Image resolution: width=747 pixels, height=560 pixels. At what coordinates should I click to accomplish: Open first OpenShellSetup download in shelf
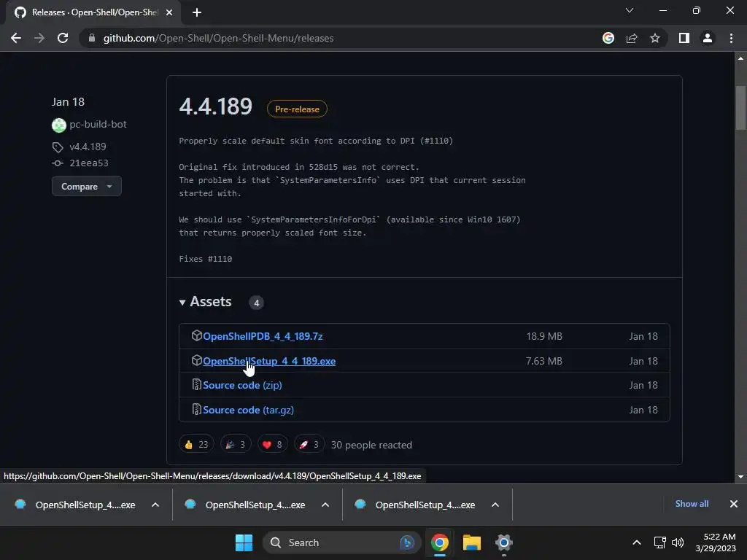click(76, 505)
